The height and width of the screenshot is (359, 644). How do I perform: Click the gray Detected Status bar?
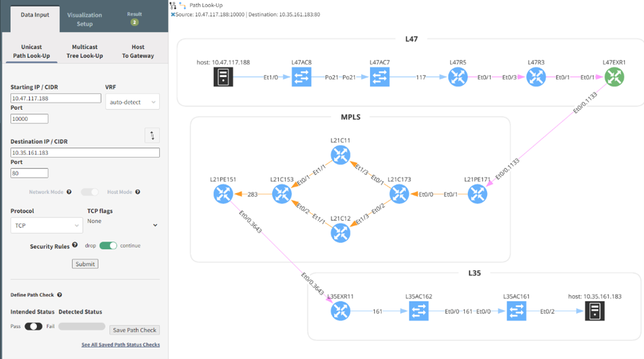[x=81, y=326]
